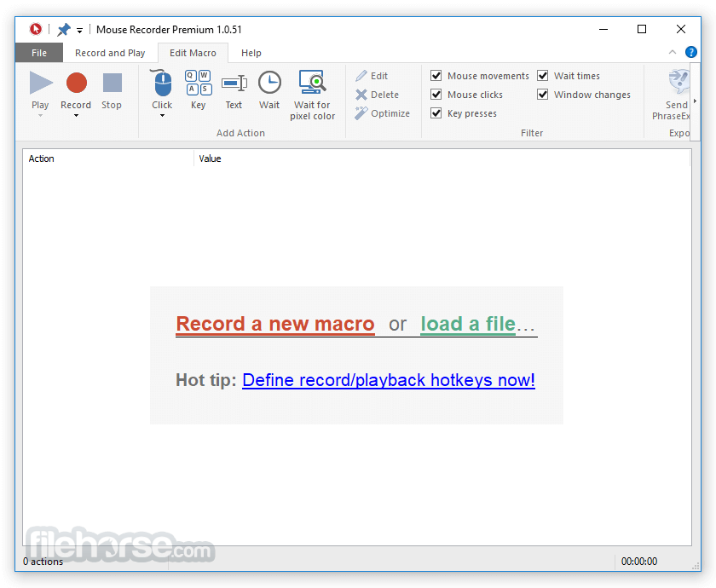The image size is (716, 588).
Task: Click the Action column header
Action: (108, 159)
